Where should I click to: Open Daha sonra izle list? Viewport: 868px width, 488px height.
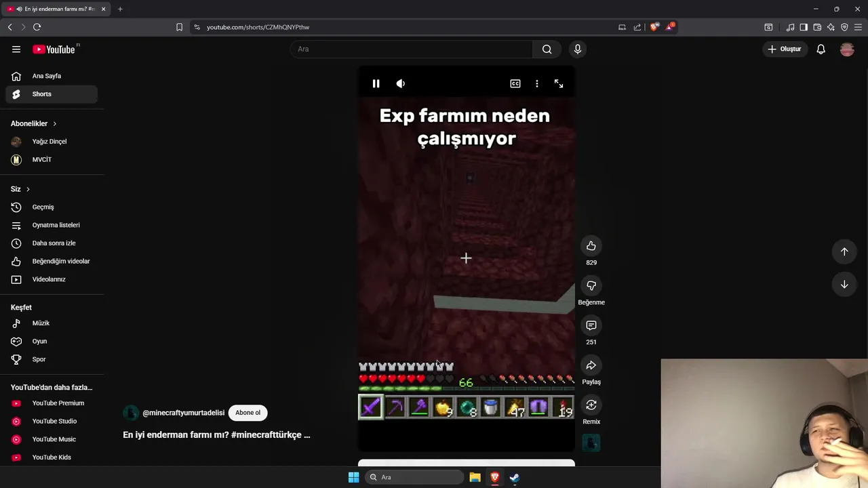(52, 243)
